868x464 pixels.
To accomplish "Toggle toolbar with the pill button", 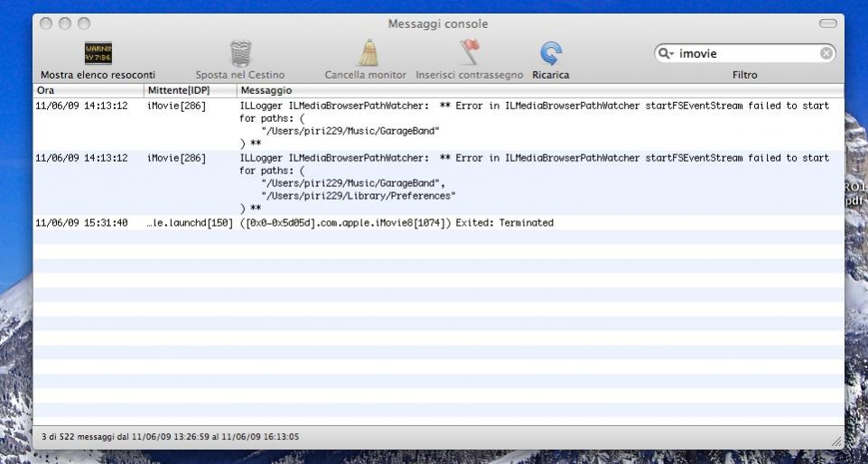I will [828, 23].
